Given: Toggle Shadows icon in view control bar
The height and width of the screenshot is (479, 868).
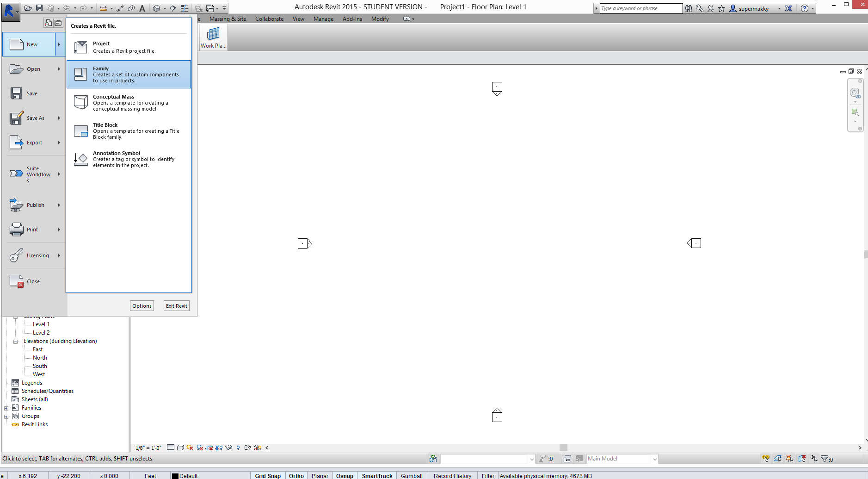Looking at the screenshot, I should click(200, 448).
